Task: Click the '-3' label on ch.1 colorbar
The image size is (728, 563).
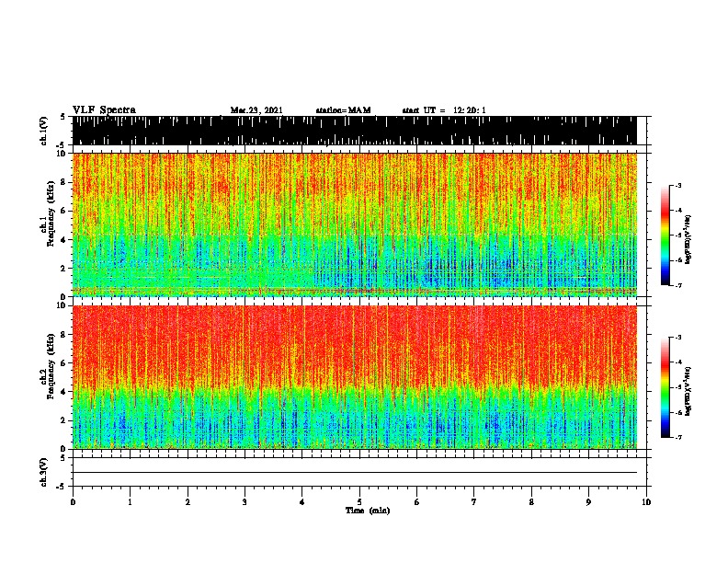Action: click(678, 185)
